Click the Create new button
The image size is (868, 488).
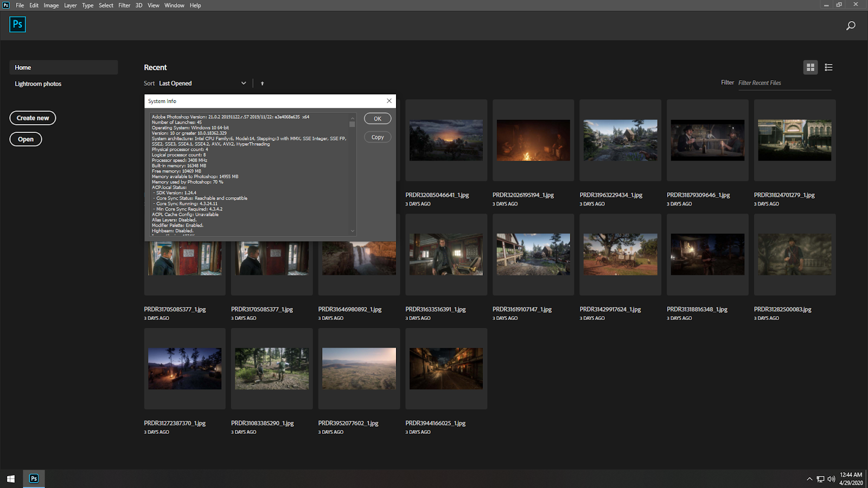point(33,118)
